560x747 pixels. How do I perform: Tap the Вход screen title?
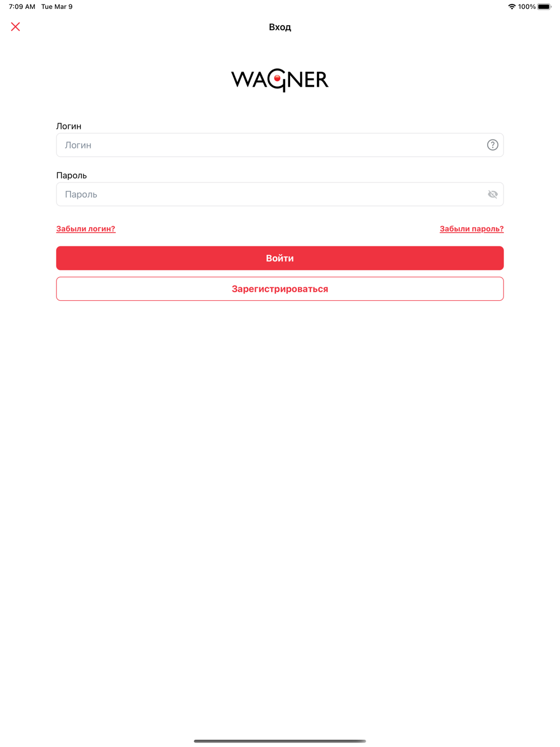(x=280, y=27)
